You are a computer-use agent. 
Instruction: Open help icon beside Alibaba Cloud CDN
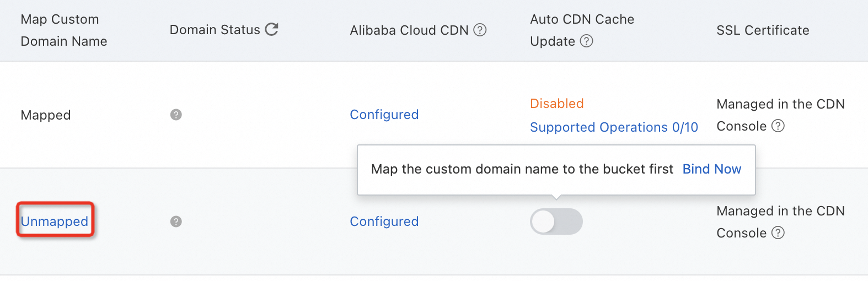(480, 30)
